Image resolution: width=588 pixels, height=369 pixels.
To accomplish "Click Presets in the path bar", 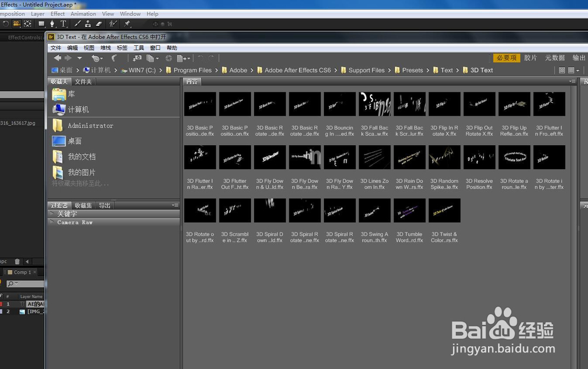I will pyautogui.click(x=413, y=70).
